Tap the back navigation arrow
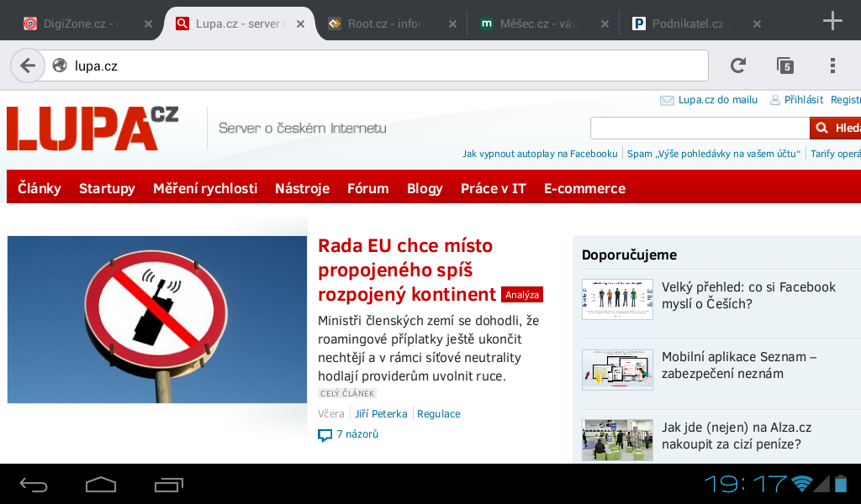The image size is (861, 504). [x=28, y=65]
